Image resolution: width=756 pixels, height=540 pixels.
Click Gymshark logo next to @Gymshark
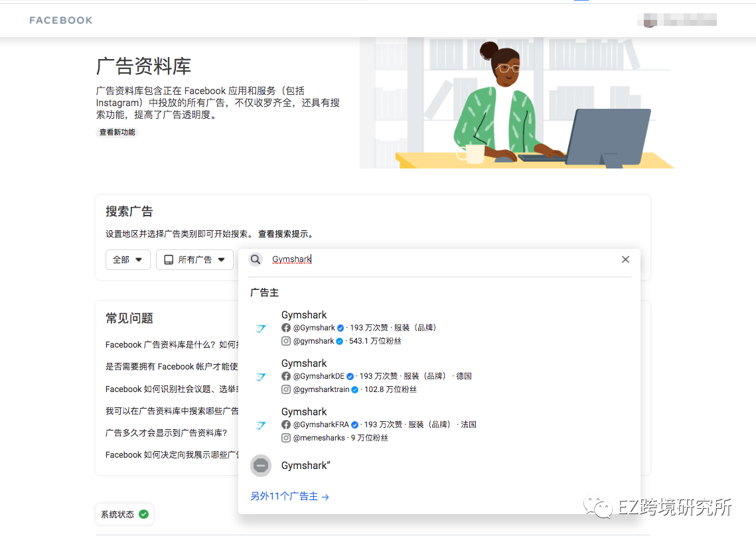click(261, 328)
